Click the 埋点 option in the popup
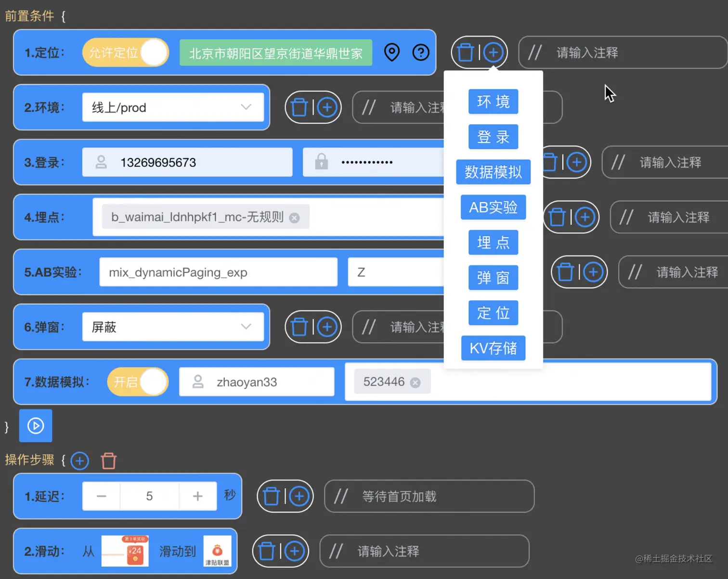728x579 pixels. pyautogui.click(x=493, y=243)
